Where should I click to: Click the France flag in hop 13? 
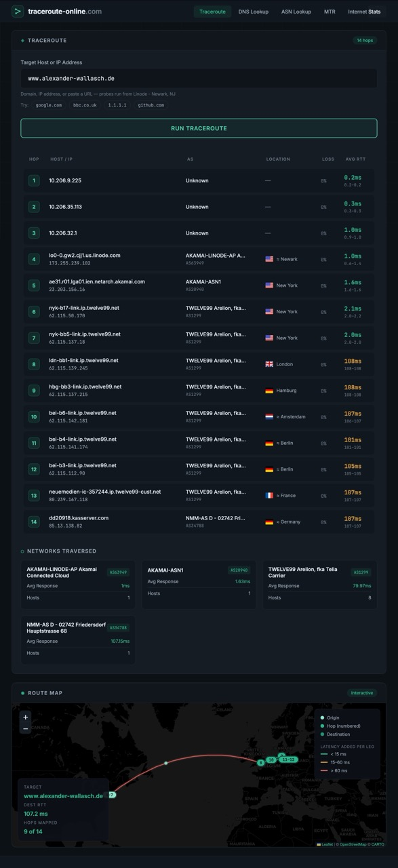[269, 495]
